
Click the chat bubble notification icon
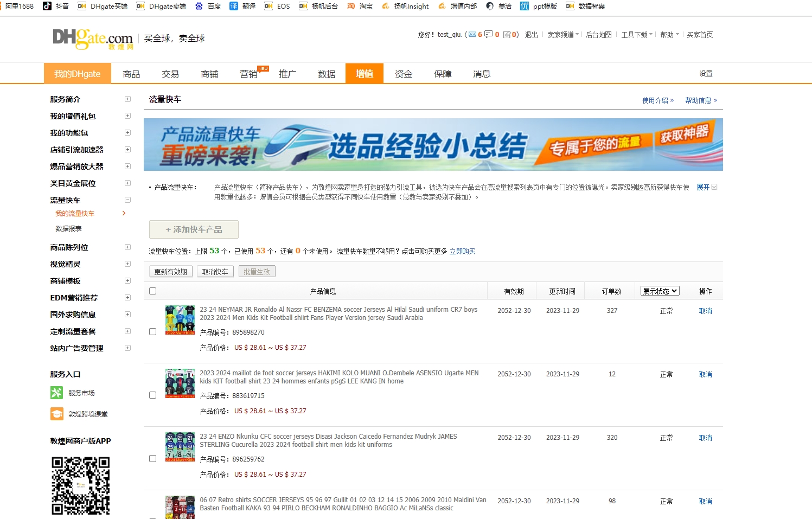pos(489,35)
